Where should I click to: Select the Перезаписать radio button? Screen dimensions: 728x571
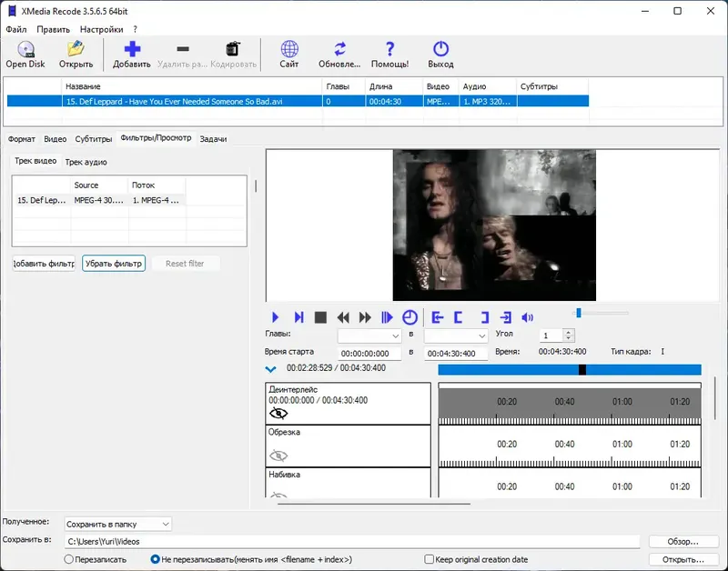coord(68,559)
